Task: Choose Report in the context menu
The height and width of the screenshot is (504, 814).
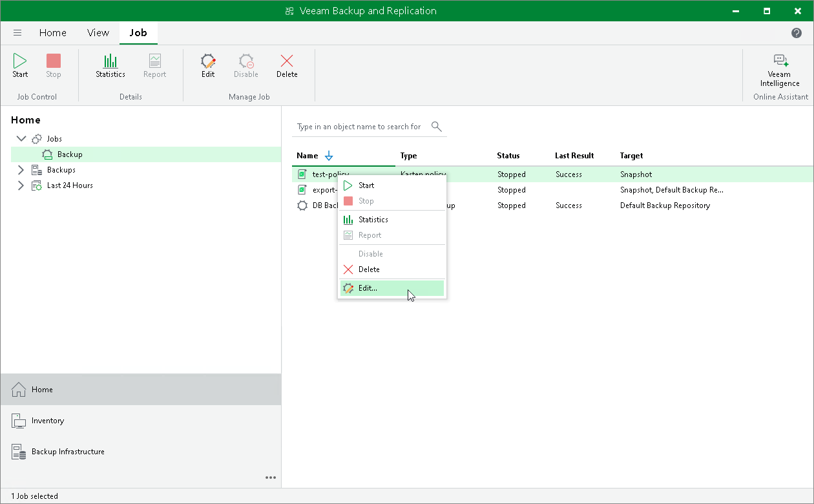Action: pos(392,235)
